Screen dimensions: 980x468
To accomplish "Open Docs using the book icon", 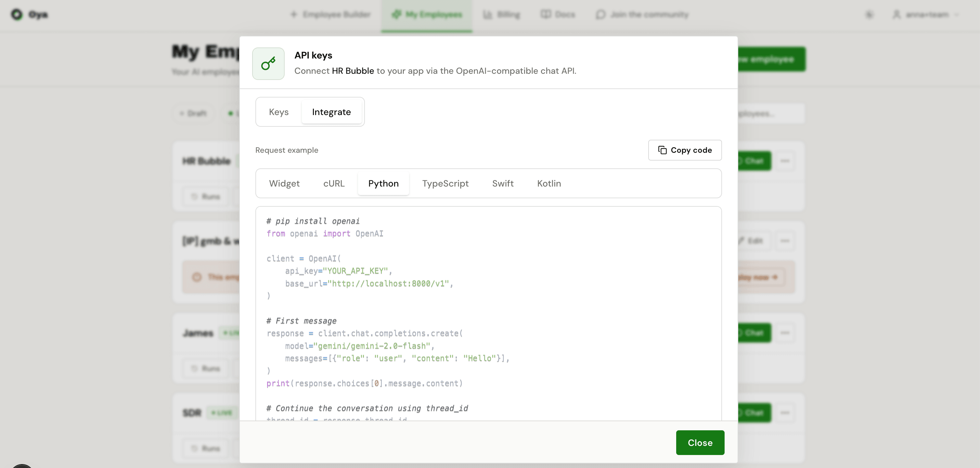I will click(x=545, y=14).
